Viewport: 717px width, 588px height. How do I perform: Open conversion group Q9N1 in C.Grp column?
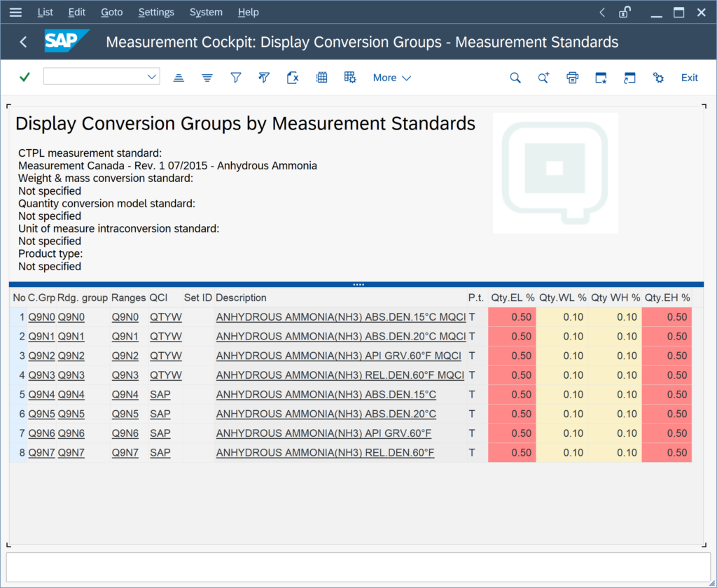click(x=41, y=337)
